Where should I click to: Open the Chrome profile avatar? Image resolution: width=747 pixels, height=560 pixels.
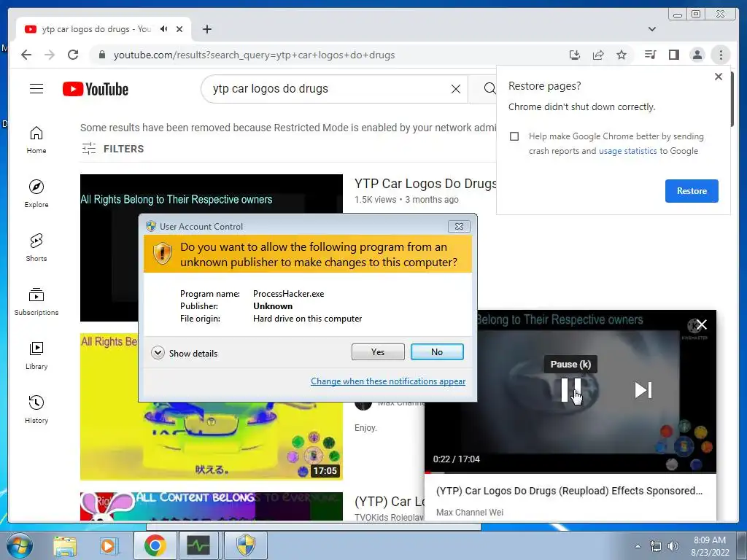[x=697, y=55]
